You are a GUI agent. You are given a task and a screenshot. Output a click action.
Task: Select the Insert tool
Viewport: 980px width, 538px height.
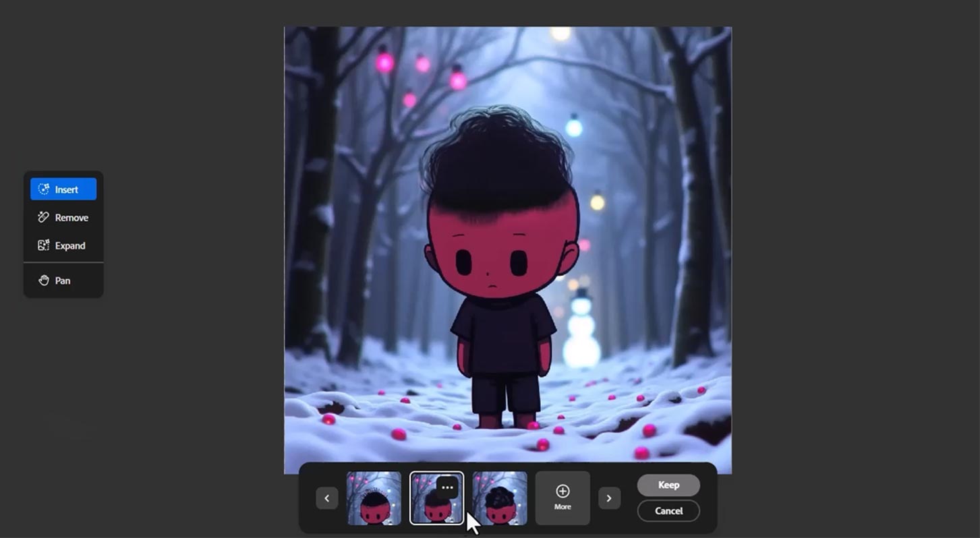click(x=63, y=189)
